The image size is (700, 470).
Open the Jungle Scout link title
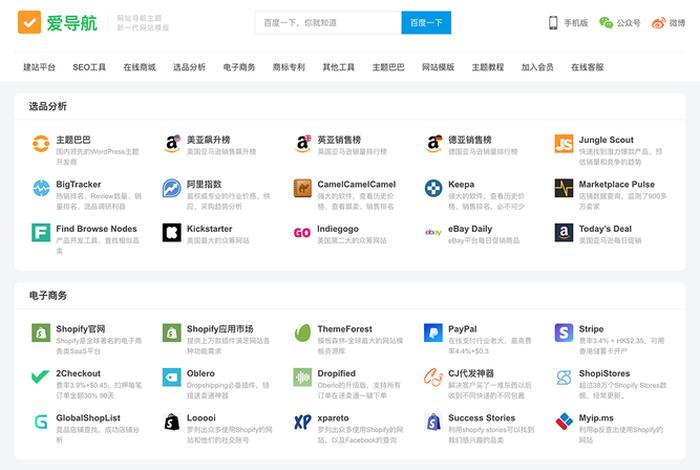coord(606,140)
